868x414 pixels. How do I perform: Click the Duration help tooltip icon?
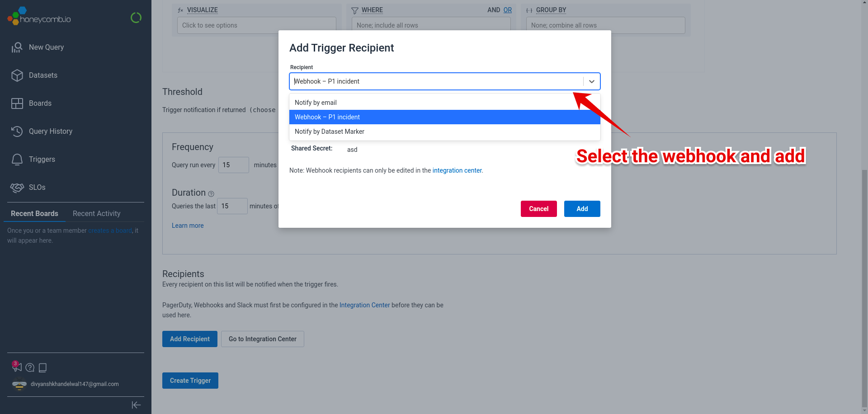211,194
